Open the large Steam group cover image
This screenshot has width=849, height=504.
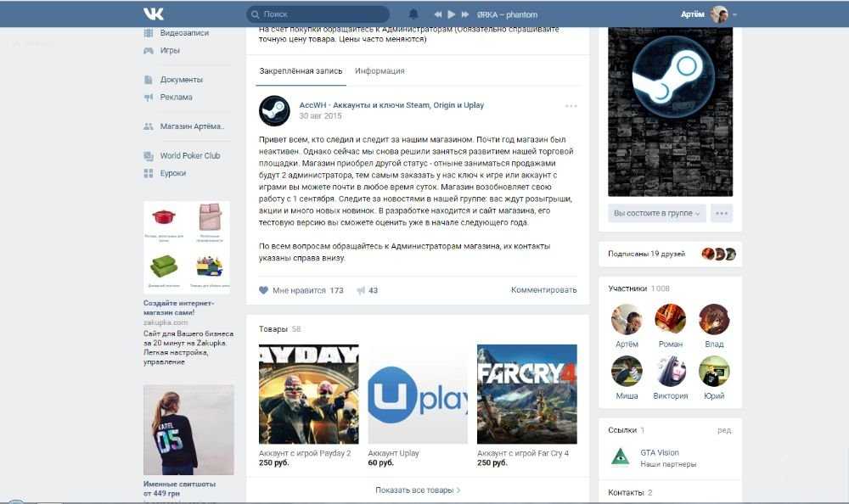coord(671,111)
